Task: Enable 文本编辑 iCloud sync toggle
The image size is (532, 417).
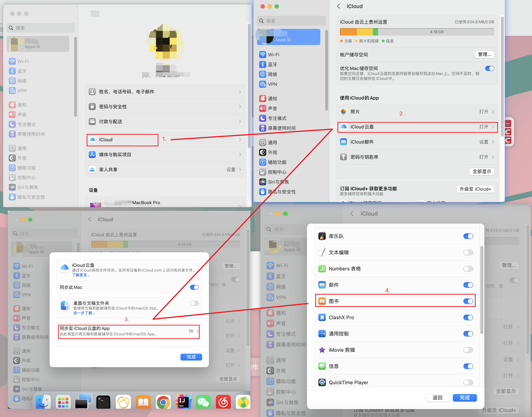Action: point(468,253)
